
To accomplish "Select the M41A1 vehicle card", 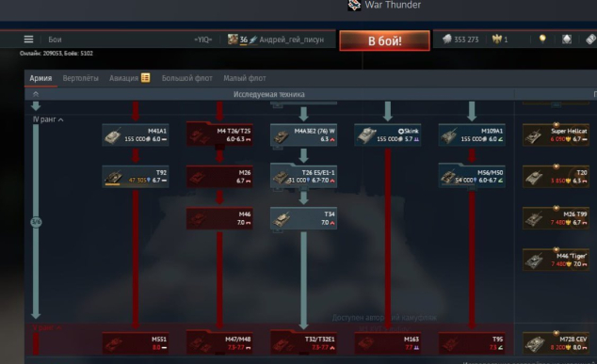I will pos(136,135).
